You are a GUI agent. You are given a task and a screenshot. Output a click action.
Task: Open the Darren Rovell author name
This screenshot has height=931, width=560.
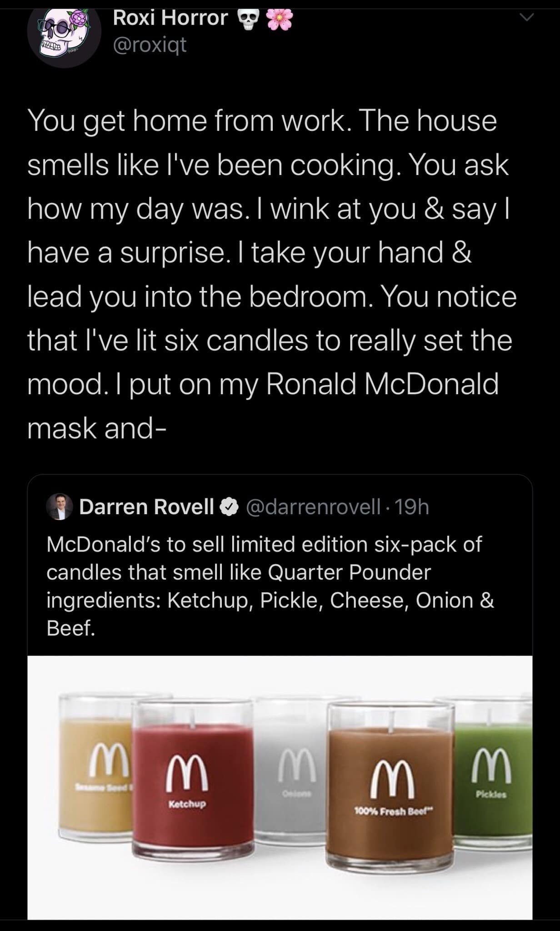(146, 507)
